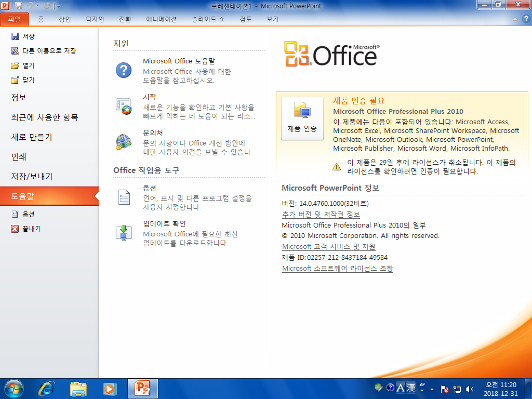Viewport: 532px width, 399px height.
Task: Switch to the Home (홈) tab
Action: (41, 19)
